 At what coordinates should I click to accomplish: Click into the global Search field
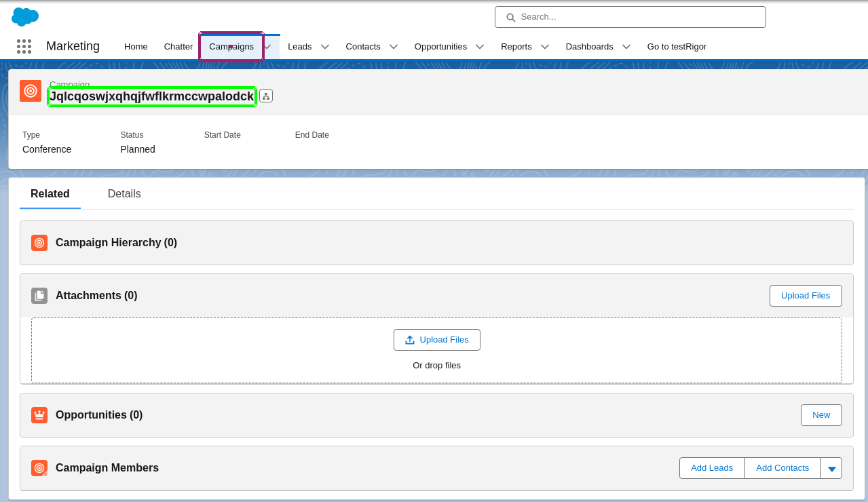[630, 17]
